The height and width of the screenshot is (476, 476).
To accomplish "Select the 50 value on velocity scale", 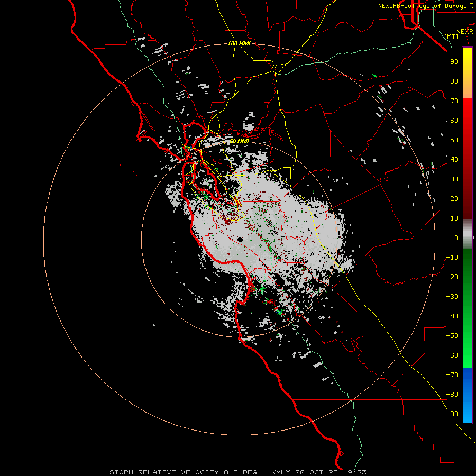I will [454, 140].
